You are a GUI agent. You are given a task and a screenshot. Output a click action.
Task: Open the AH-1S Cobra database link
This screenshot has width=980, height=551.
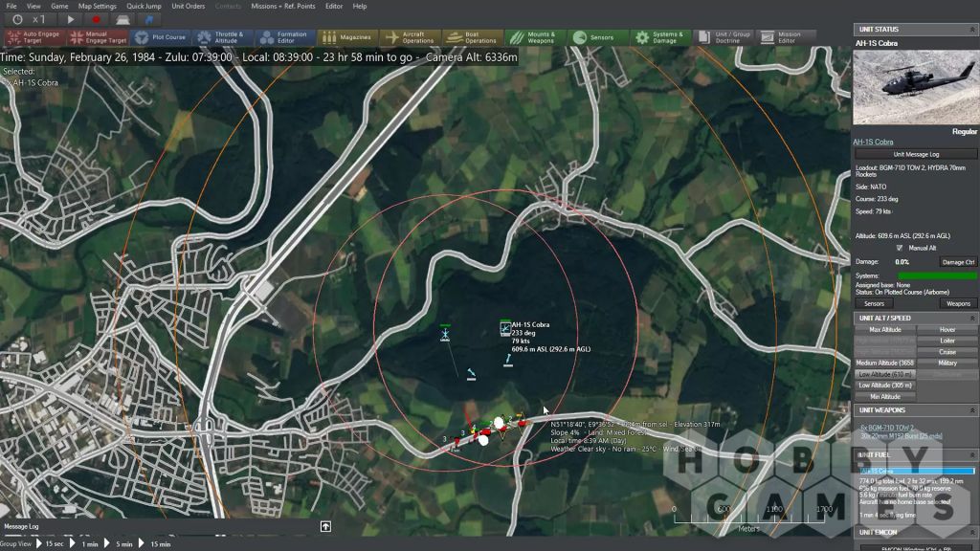[873, 142]
